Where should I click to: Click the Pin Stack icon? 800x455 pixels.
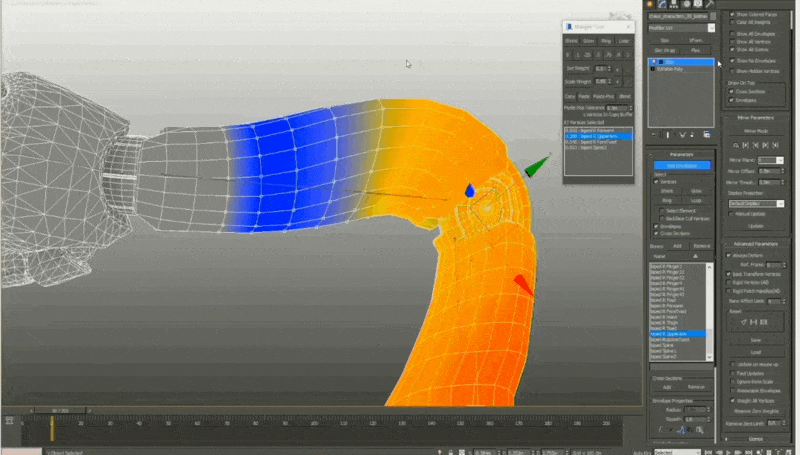[x=653, y=134]
